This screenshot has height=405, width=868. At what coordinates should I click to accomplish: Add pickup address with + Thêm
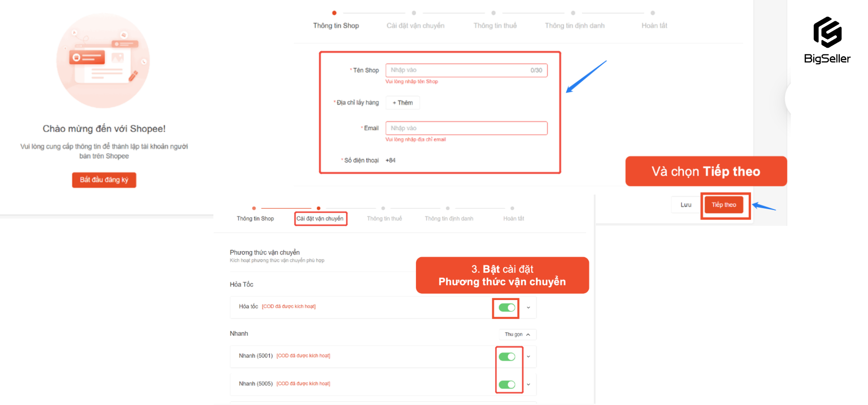point(402,103)
